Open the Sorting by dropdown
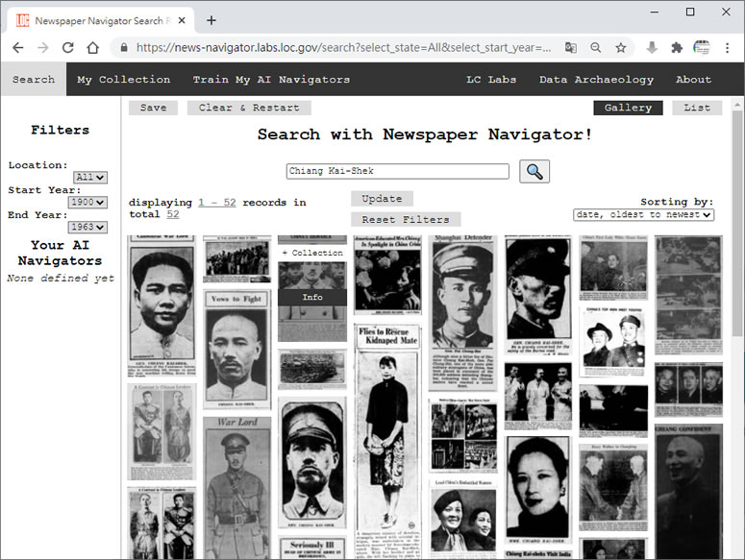This screenshot has height=560, width=745. [x=644, y=214]
